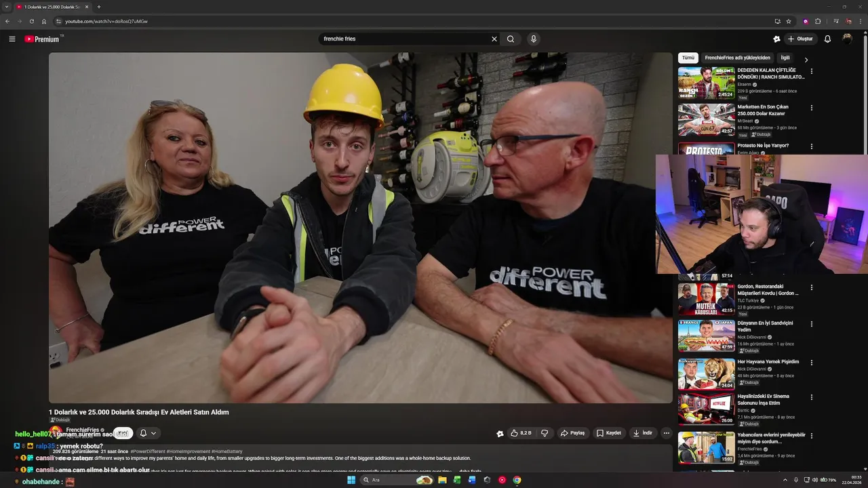Click browser home button
The height and width of the screenshot is (488, 868).
click(x=44, y=22)
